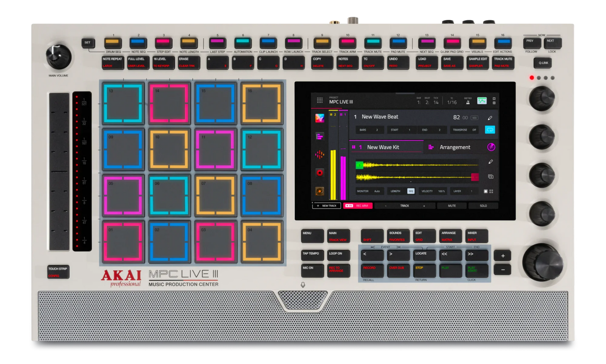Hit the TAP TEMPO button

[312, 255]
